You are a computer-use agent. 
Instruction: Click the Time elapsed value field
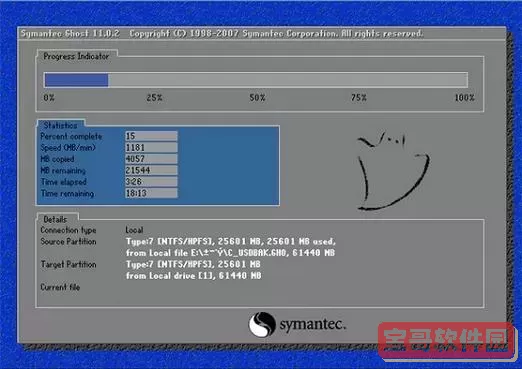[x=151, y=182]
